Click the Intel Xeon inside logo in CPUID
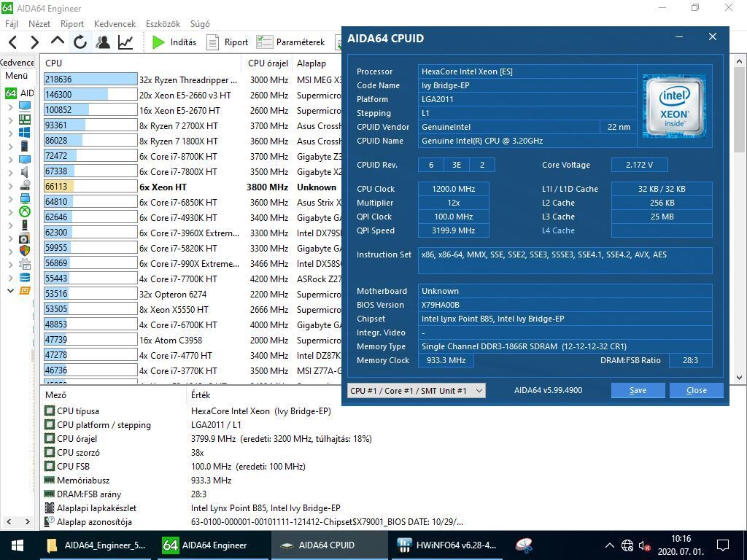 click(674, 106)
